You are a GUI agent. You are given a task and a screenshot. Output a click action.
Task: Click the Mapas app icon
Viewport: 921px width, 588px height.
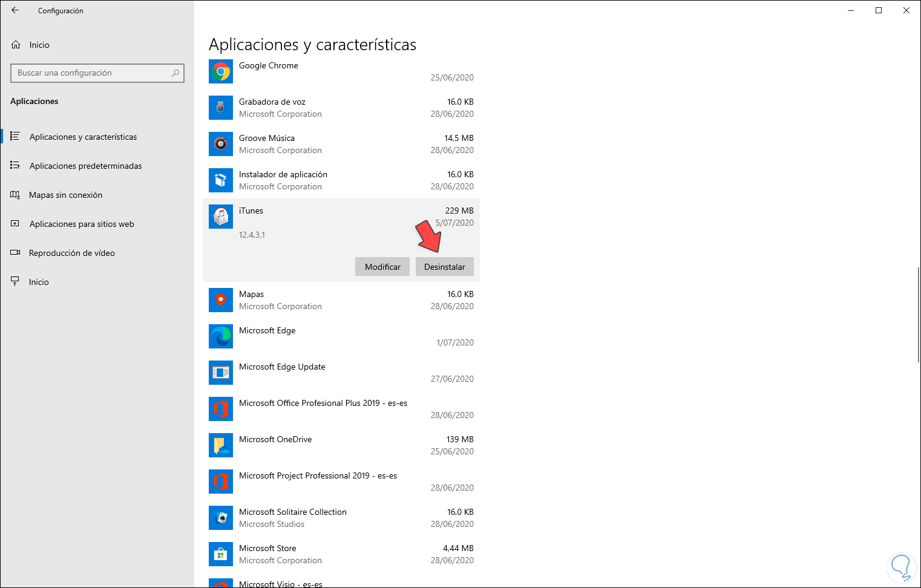(221, 300)
